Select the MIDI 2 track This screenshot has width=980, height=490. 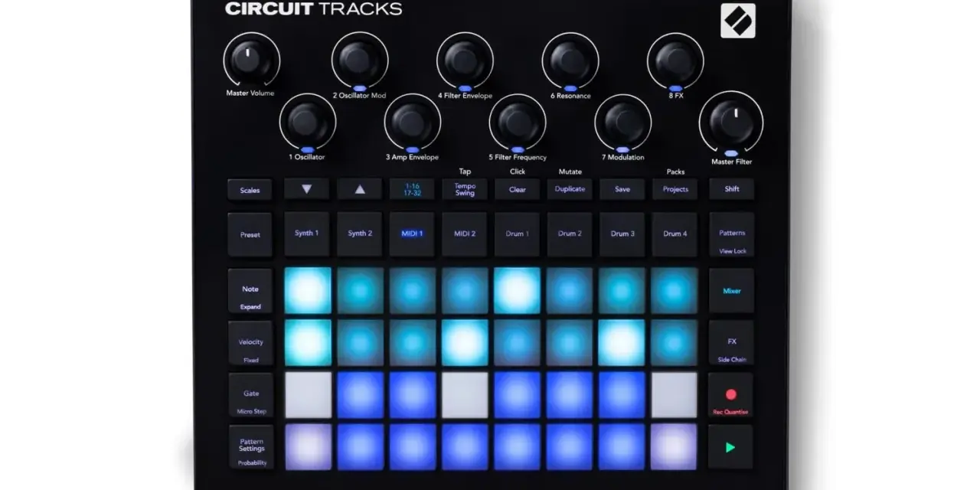pyautogui.click(x=465, y=234)
